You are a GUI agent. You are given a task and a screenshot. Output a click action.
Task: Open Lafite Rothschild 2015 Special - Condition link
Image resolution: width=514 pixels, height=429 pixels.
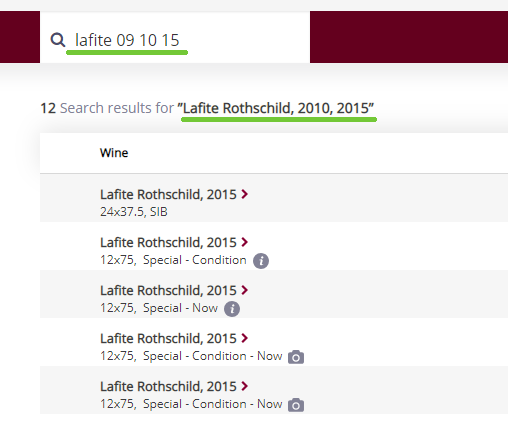(168, 242)
